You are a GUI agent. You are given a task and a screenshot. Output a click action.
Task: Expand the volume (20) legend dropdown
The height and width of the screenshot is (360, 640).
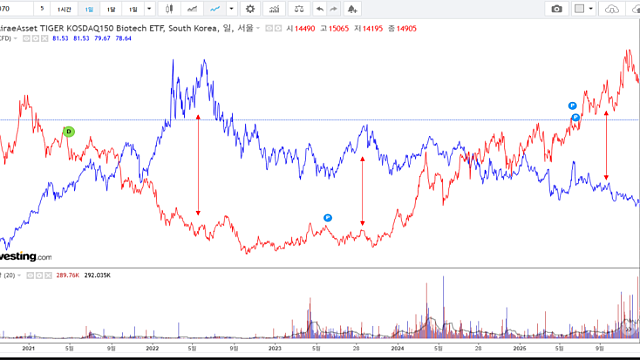coord(19,276)
